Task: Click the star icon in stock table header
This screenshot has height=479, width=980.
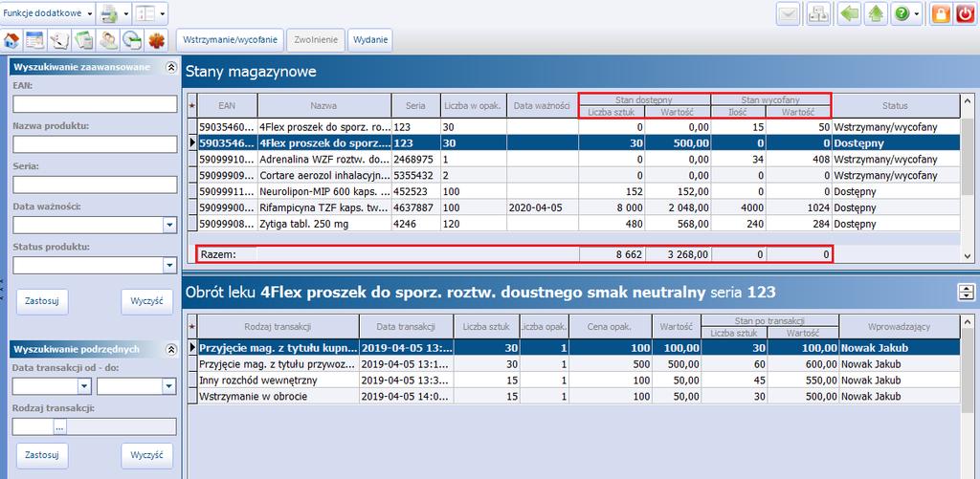Action: [x=192, y=105]
